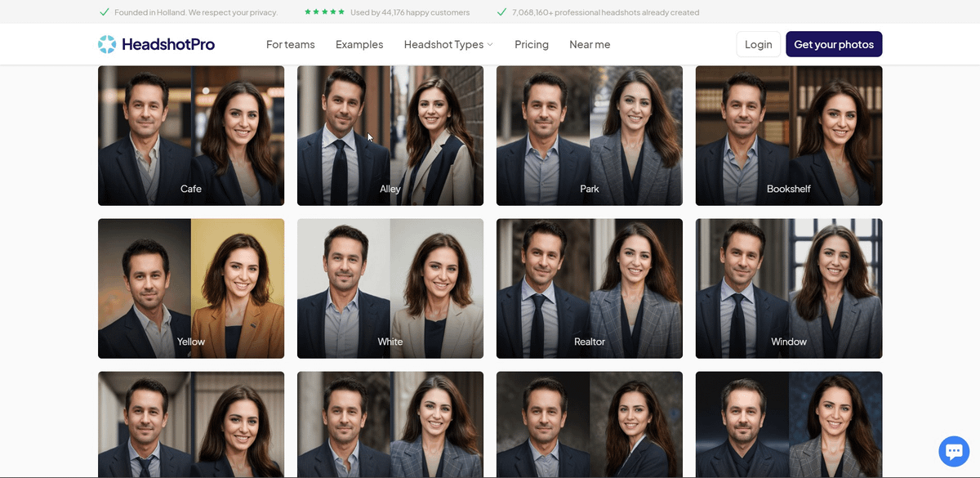
Task: Click the Headshot Types chevron arrow
Action: [x=490, y=45]
